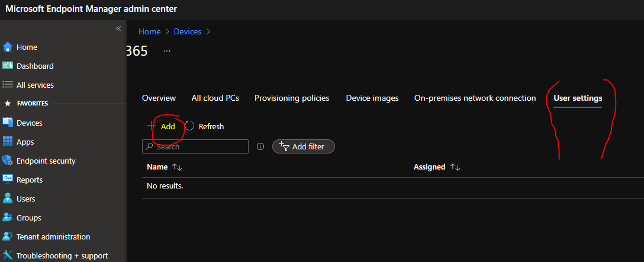Click the info icon next to search box
The width and height of the screenshot is (644, 262).
[x=260, y=146]
